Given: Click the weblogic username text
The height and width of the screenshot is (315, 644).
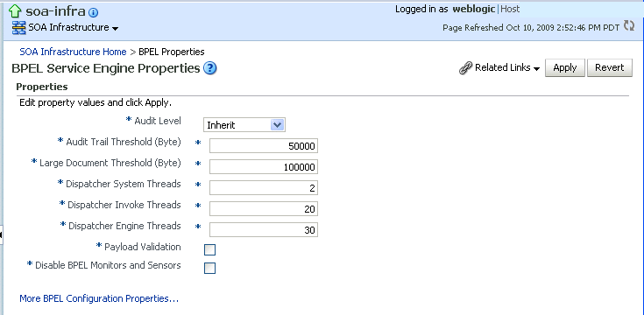Looking at the screenshot, I should point(474,9).
